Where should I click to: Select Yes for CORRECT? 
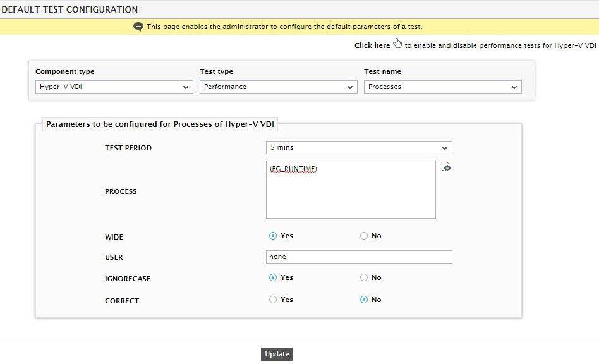(x=273, y=300)
